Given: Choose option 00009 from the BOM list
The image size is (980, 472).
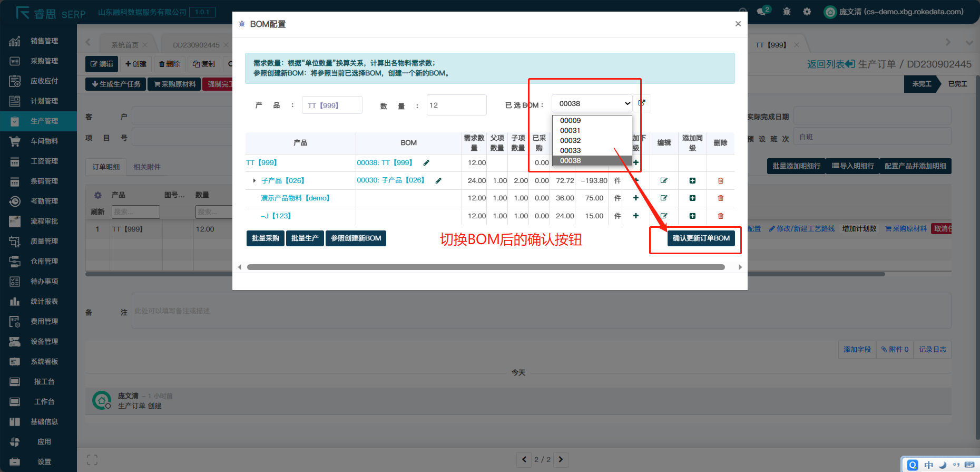Looking at the screenshot, I should (571, 121).
